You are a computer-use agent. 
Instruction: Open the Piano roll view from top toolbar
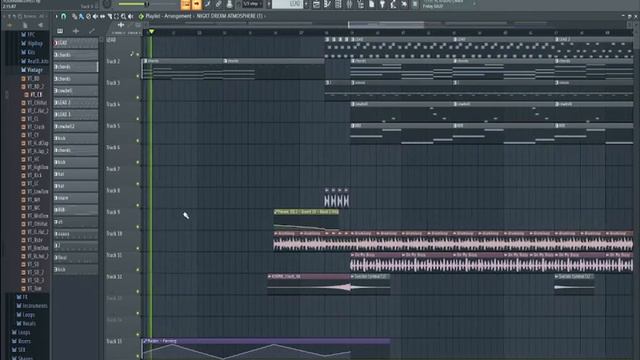point(327,4)
